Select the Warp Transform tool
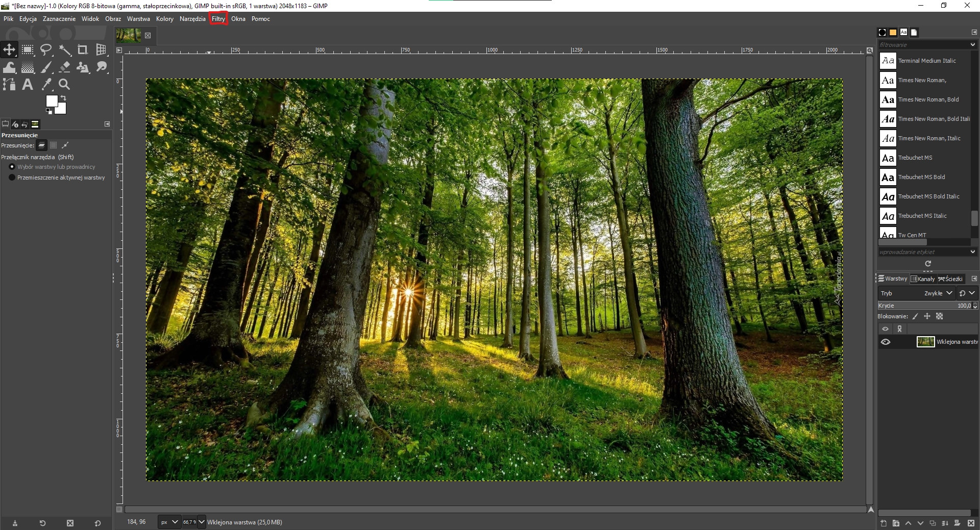Viewport: 980px width, 530px height. click(x=9, y=67)
